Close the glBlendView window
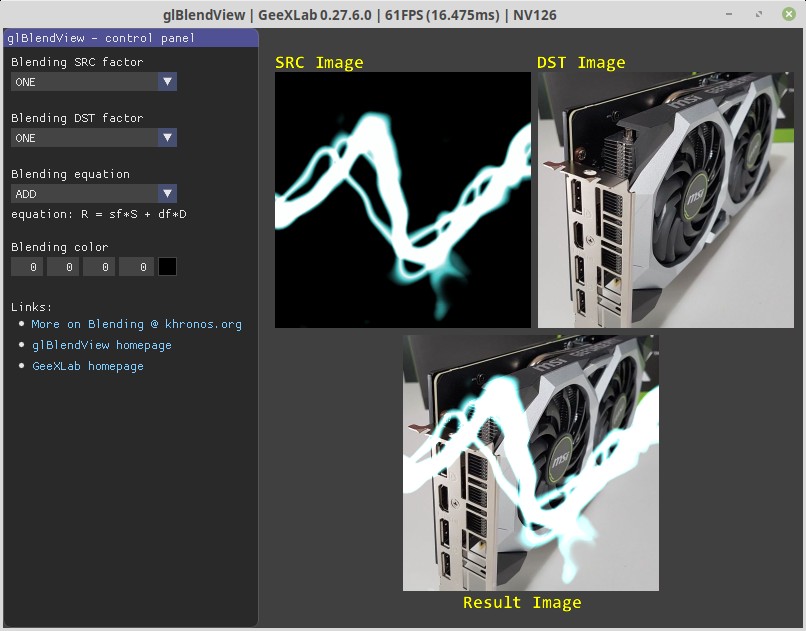This screenshot has height=631, width=806. click(789, 14)
